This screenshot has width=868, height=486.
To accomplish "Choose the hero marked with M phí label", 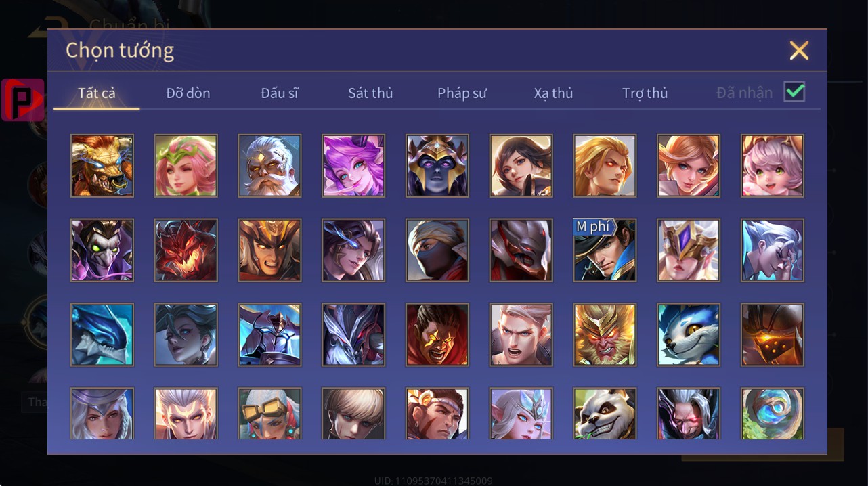I will click(x=605, y=250).
